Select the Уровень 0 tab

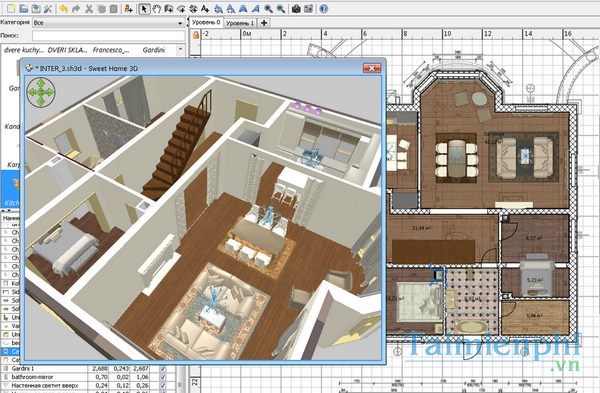(x=206, y=23)
